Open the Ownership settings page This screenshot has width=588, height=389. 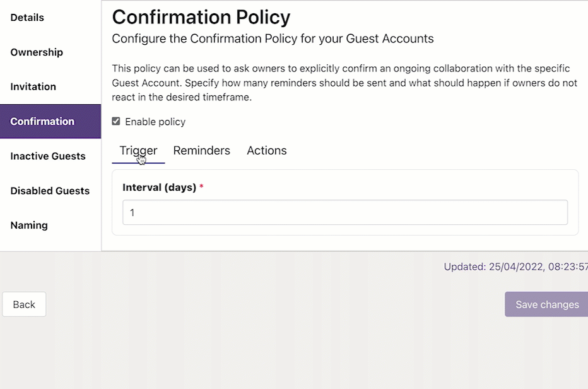coord(37,52)
